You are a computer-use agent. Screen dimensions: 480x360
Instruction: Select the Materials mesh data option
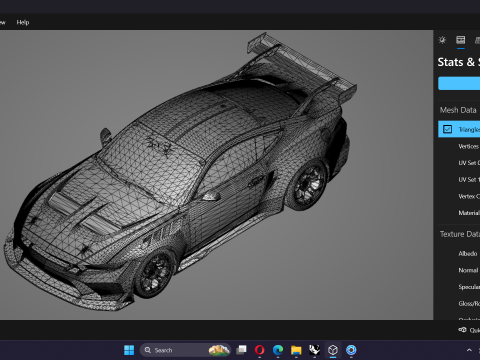(469, 213)
